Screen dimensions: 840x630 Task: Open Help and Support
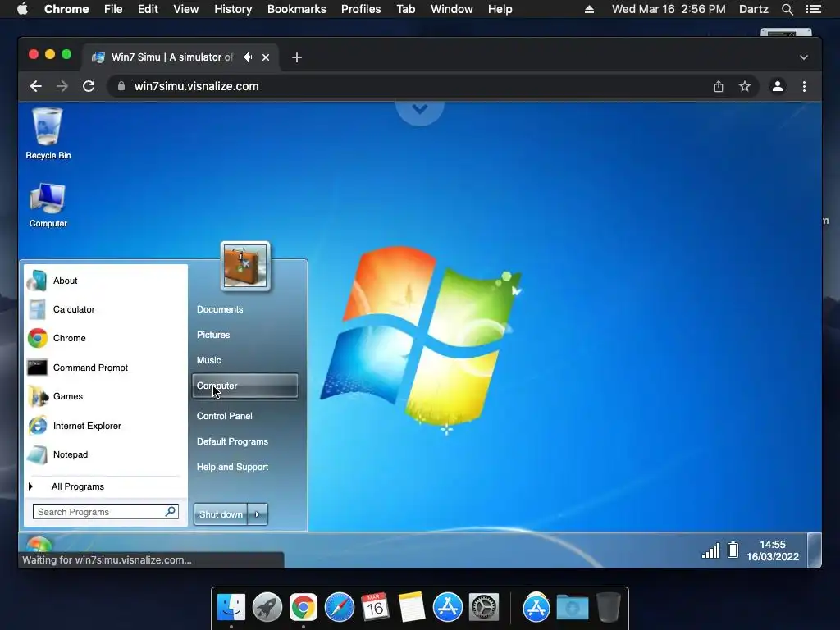coord(232,467)
